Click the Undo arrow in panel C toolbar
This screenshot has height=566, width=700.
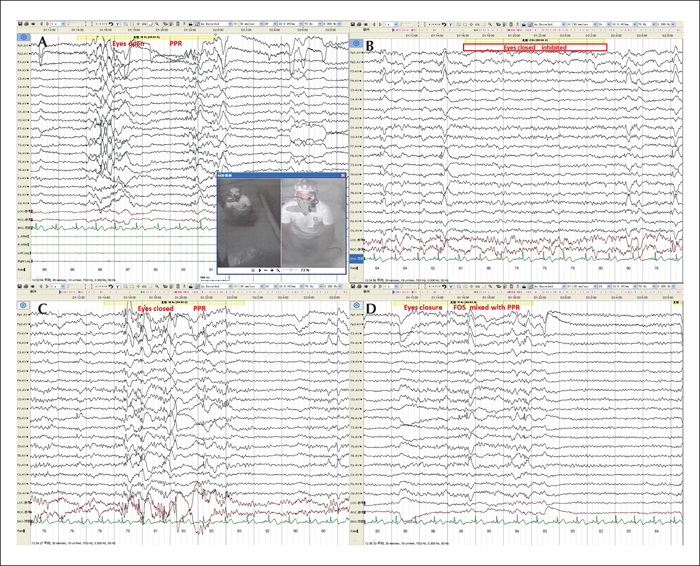click(x=111, y=286)
